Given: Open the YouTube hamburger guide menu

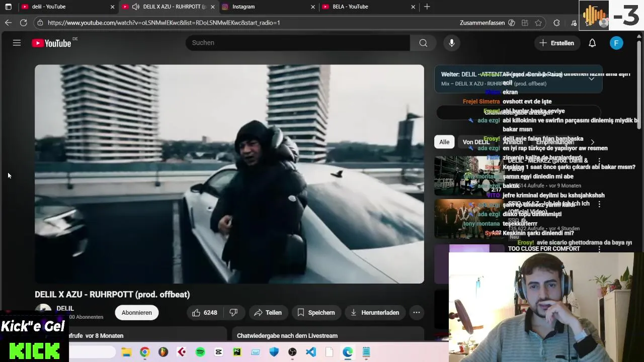Looking at the screenshot, I should (x=17, y=43).
